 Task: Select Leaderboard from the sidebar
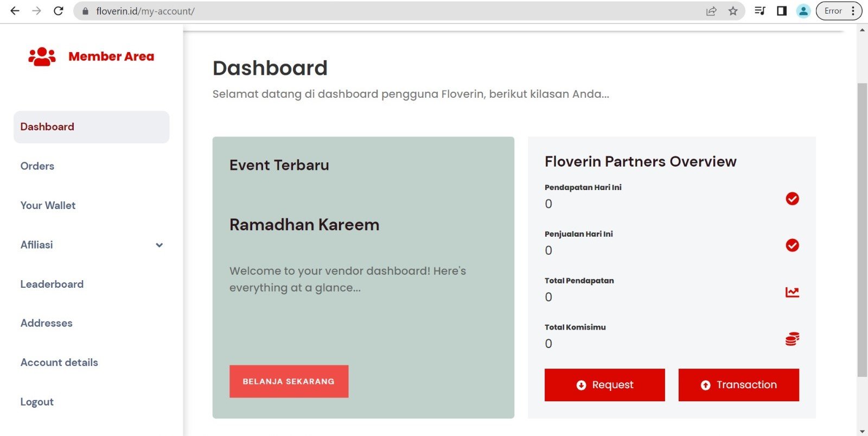tap(52, 284)
